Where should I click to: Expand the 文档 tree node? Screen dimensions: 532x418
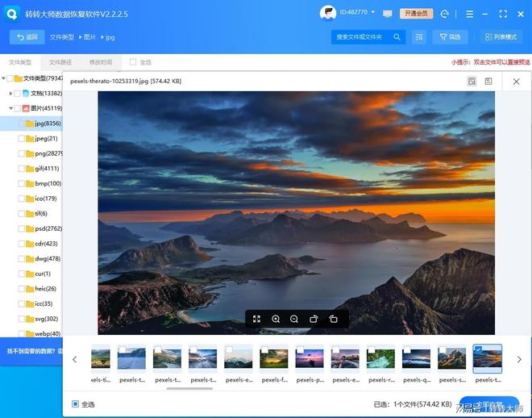9,94
